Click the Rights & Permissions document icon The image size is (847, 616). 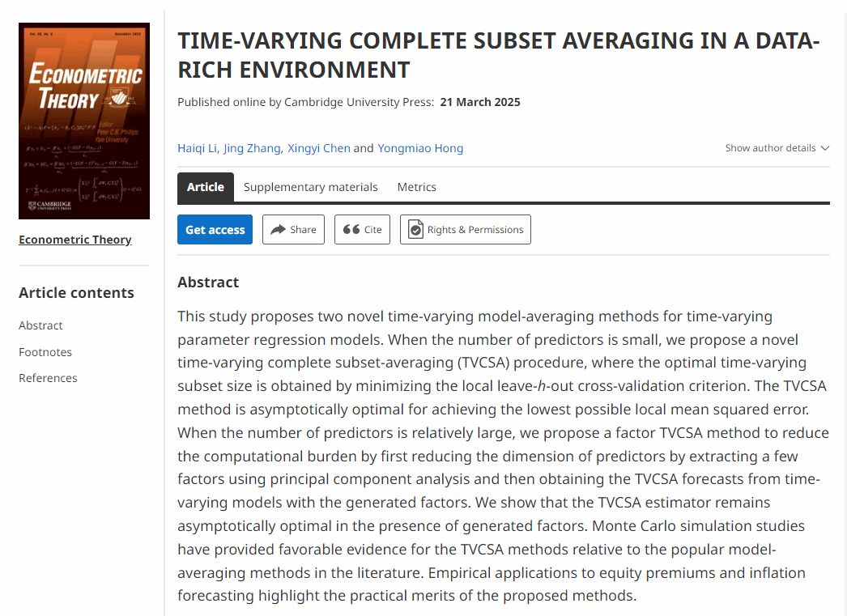(x=415, y=230)
